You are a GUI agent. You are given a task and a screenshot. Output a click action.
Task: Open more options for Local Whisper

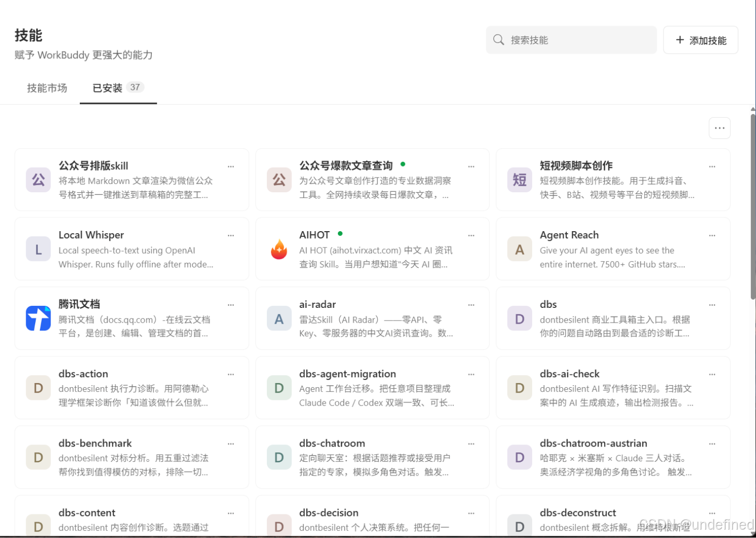[231, 236]
